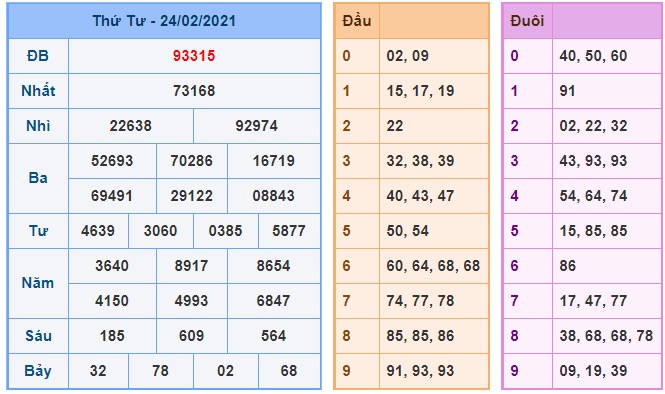Viewport: 665px width, 394px height.
Task: Select the 'Năm' prize label
Action: [x=38, y=283]
